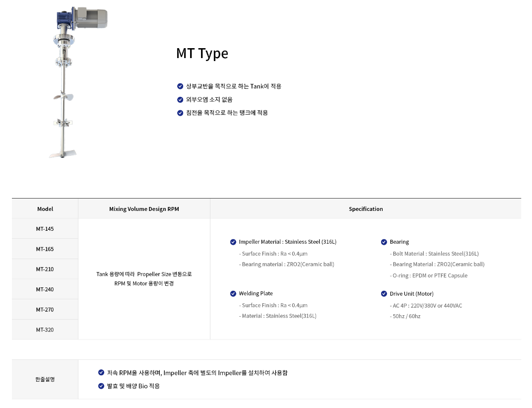Click the check icon before 상부교반을 목적으로 하는 Tank

click(180, 86)
